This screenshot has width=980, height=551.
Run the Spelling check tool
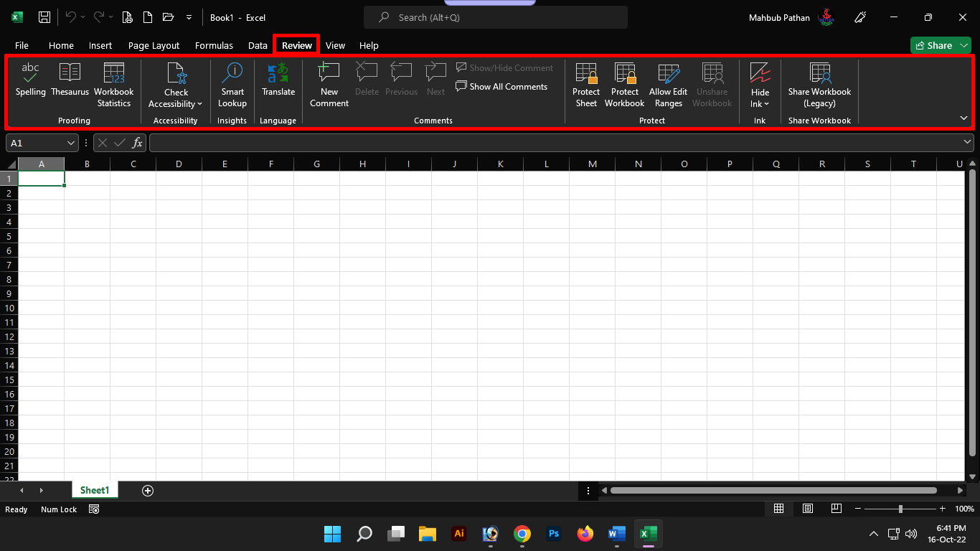(30, 79)
